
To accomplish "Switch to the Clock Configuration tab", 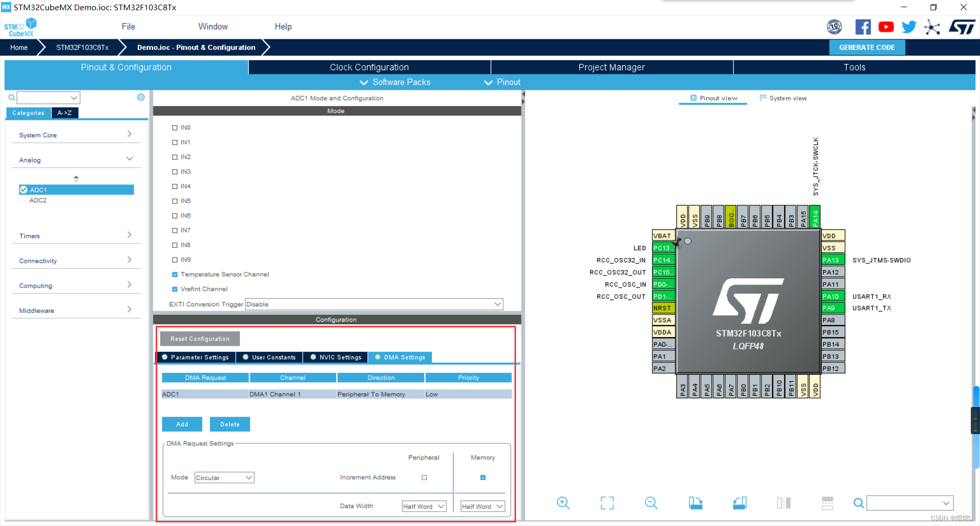I will 369,67.
